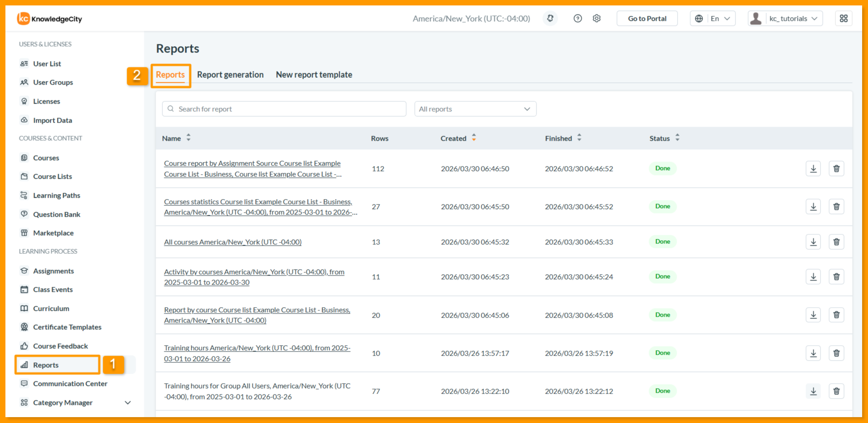
Task: Open the settings gear in header
Action: [597, 19]
